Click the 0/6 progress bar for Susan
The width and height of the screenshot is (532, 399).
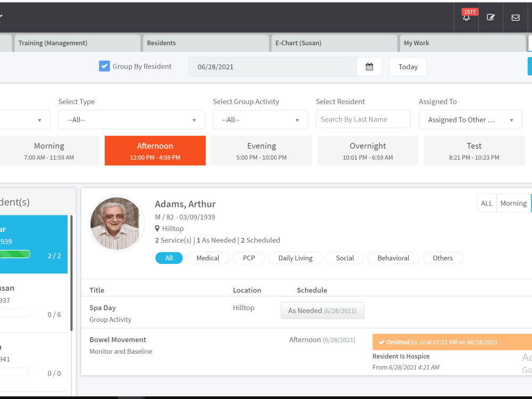(x=14, y=313)
